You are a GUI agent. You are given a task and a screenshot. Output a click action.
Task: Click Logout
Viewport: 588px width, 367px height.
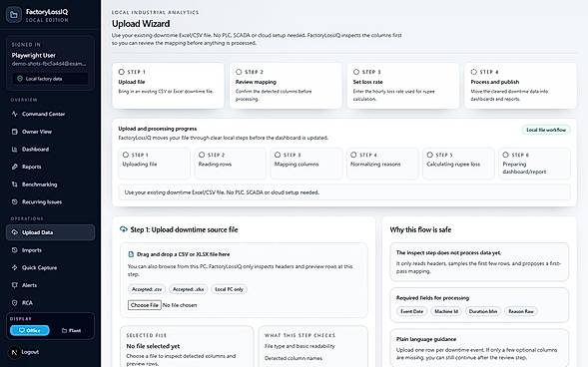click(30, 352)
